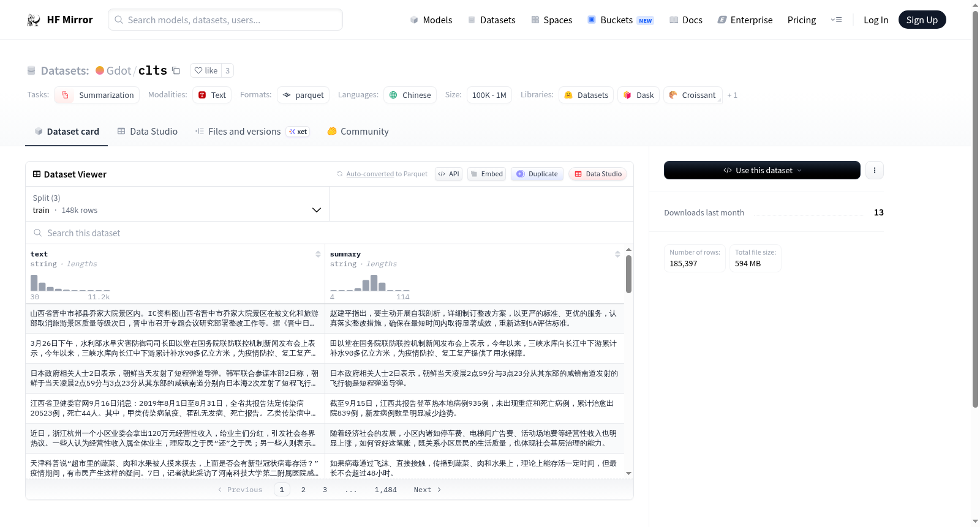Expand the navigation more-menu icon

(836, 20)
